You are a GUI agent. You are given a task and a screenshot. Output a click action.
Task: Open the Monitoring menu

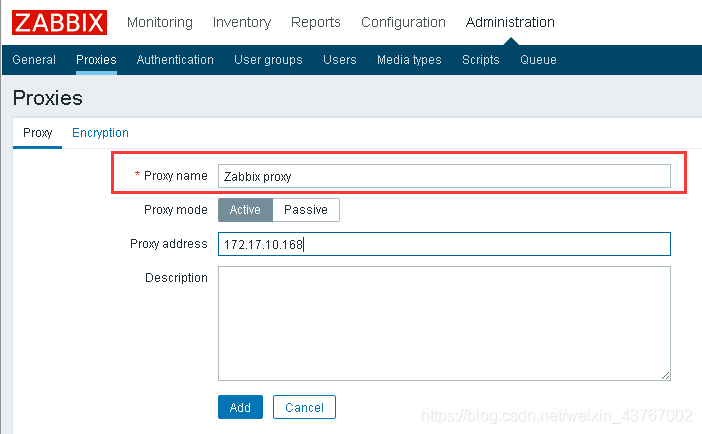pos(160,22)
